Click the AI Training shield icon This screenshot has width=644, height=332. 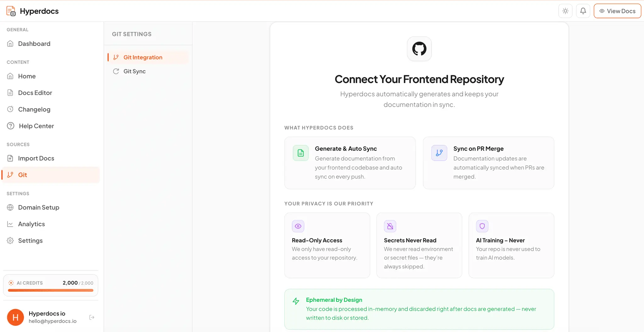(482, 226)
